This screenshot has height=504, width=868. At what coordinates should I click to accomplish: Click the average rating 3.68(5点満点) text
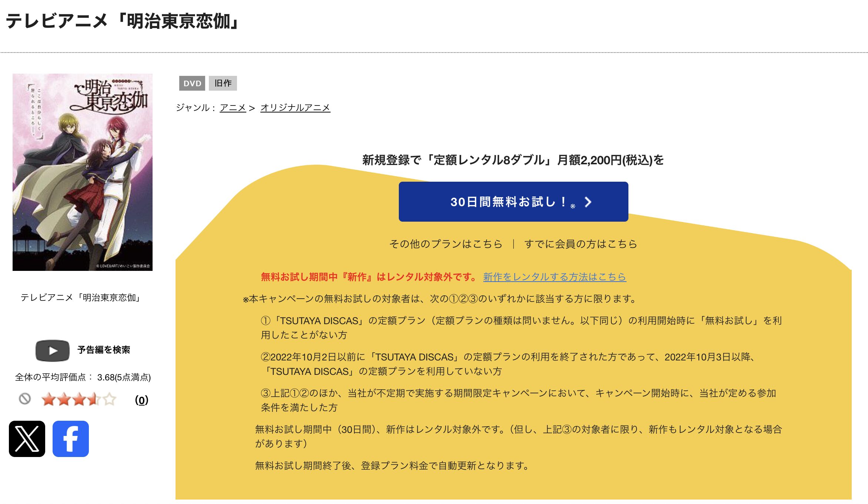[x=124, y=377]
